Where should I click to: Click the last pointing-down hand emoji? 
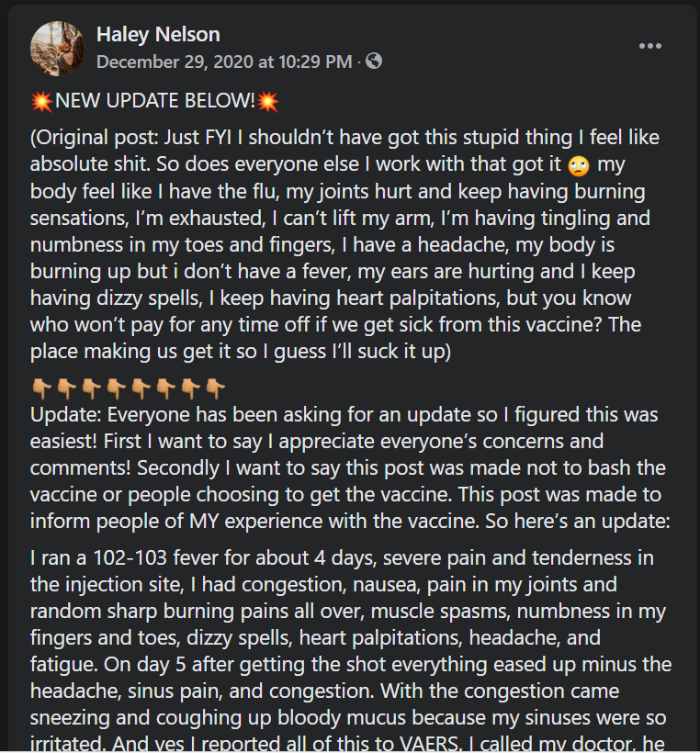(x=215, y=388)
